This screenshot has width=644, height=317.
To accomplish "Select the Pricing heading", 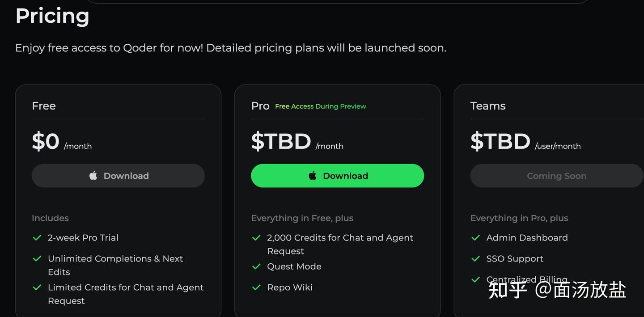I will (x=52, y=16).
